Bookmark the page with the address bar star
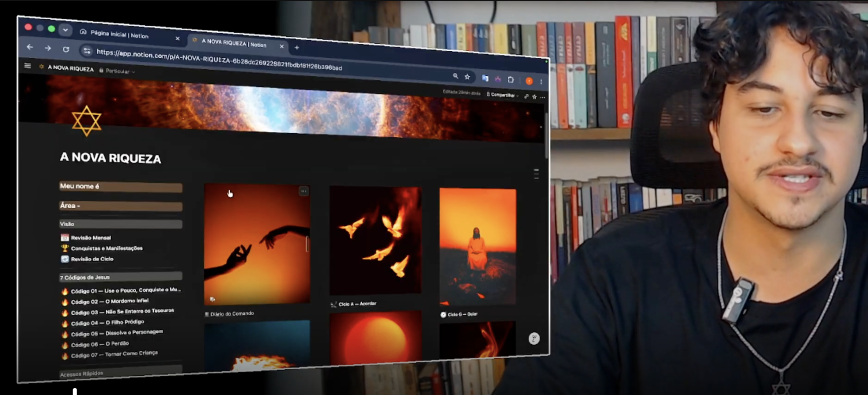This screenshot has height=395, width=868. pyautogui.click(x=468, y=77)
